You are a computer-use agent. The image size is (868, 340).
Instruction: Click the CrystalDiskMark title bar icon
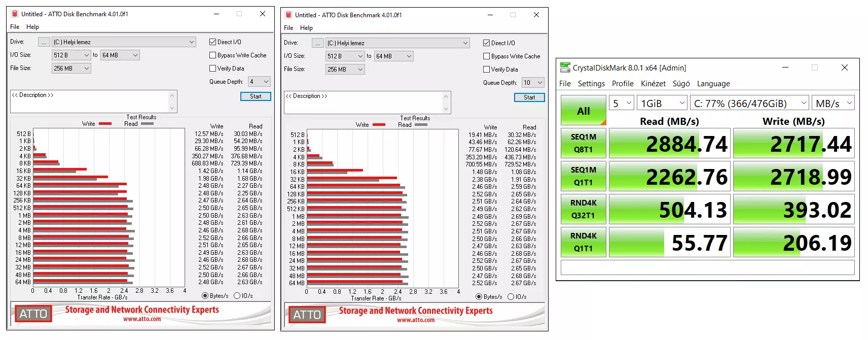click(x=565, y=67)
